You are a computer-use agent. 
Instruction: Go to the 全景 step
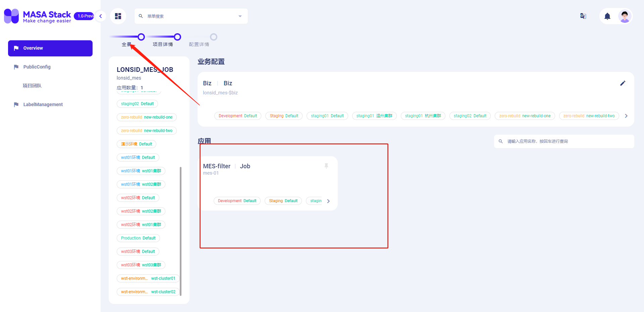(126, 44)
